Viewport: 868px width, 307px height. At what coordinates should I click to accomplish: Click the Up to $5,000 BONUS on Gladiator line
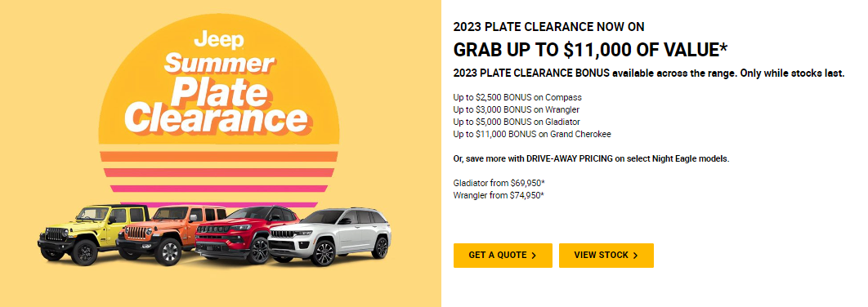[x=517, y=122]
